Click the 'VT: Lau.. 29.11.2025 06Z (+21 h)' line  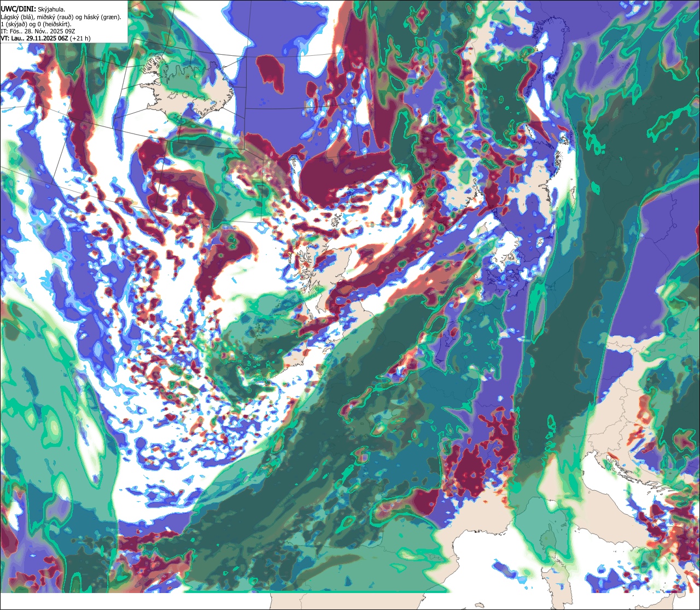coord(45,38)
